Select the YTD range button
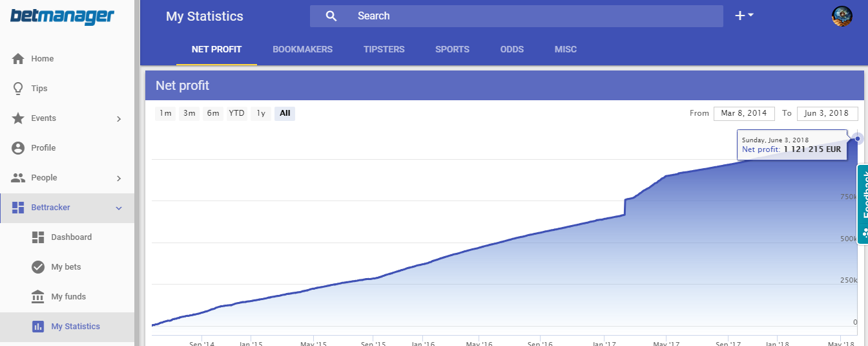868x346 pixels. pos(237,113)
